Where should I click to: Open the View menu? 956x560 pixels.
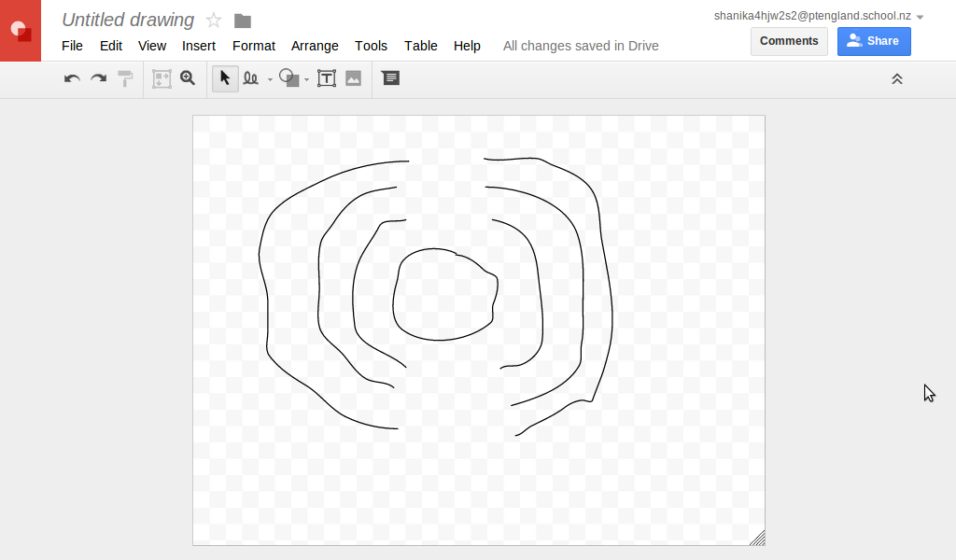[x=152, y=46]
